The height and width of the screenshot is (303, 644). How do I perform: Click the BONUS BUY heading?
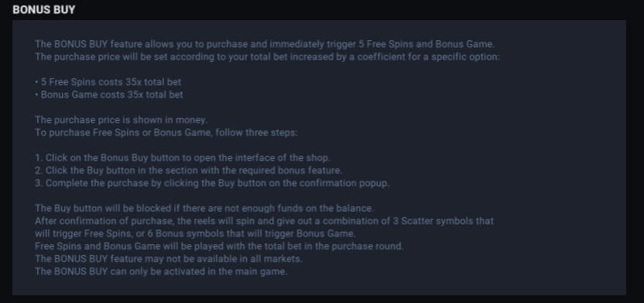tap(44, 10)
